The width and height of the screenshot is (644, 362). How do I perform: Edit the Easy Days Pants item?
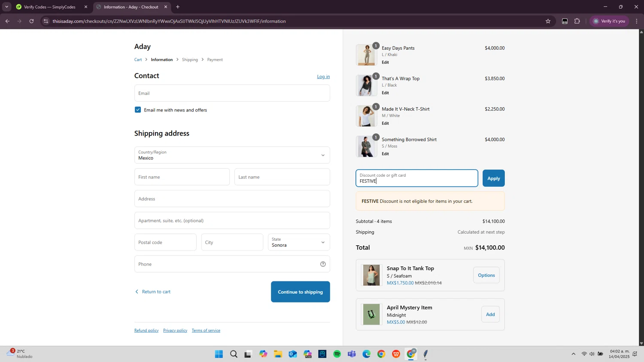(x=386, y=62)
